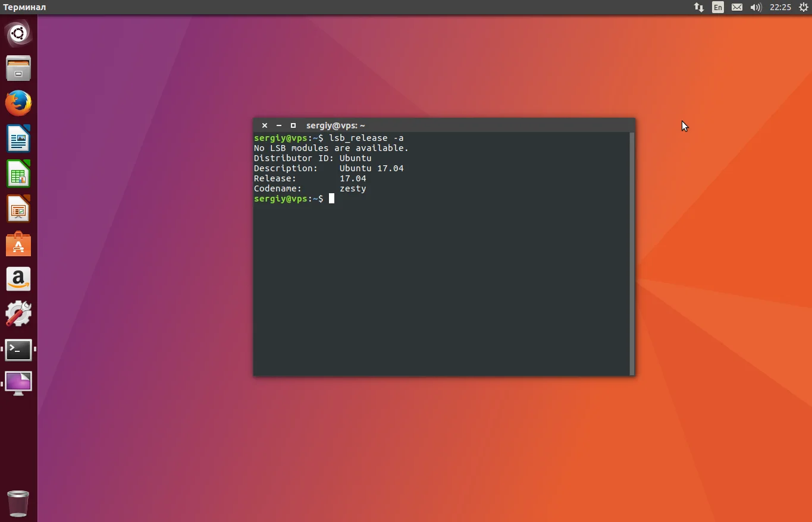Show the calendar from the 22:25 clock

coord(780,7)
